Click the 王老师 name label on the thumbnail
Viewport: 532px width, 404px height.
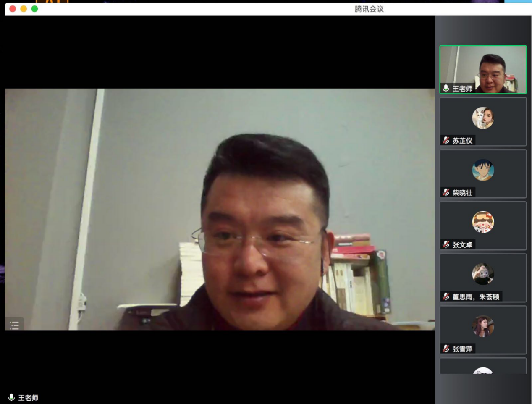[x=462, y=89]
